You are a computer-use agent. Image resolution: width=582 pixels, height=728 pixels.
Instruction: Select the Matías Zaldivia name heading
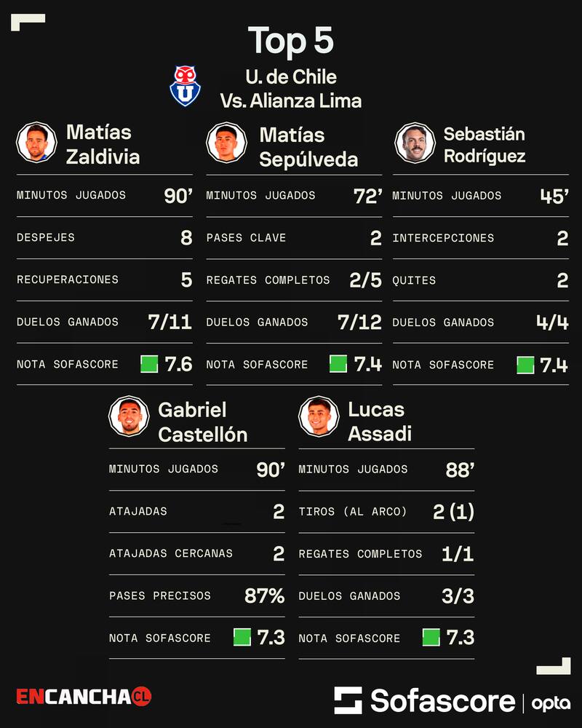pos(103,144)
